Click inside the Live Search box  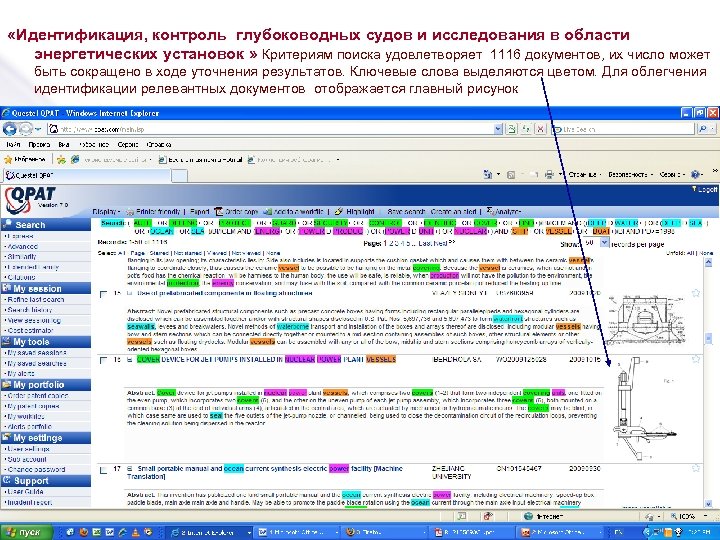pyautogui.click(x=624, y=129)
